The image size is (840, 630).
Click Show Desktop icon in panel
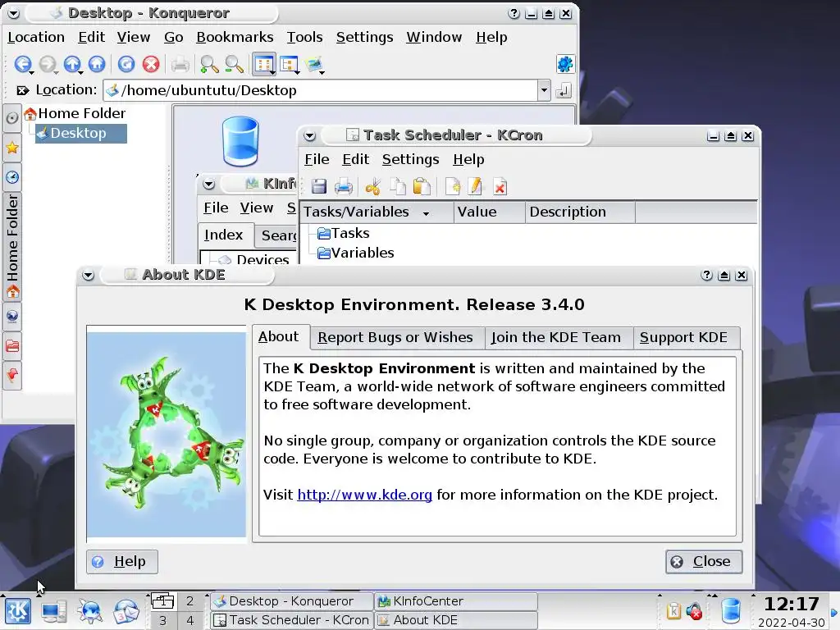tap(54, 611)
